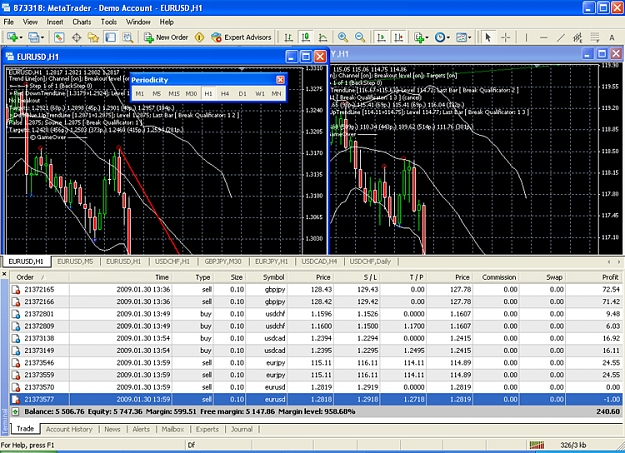Open the File menu

[x=8, y=22]
